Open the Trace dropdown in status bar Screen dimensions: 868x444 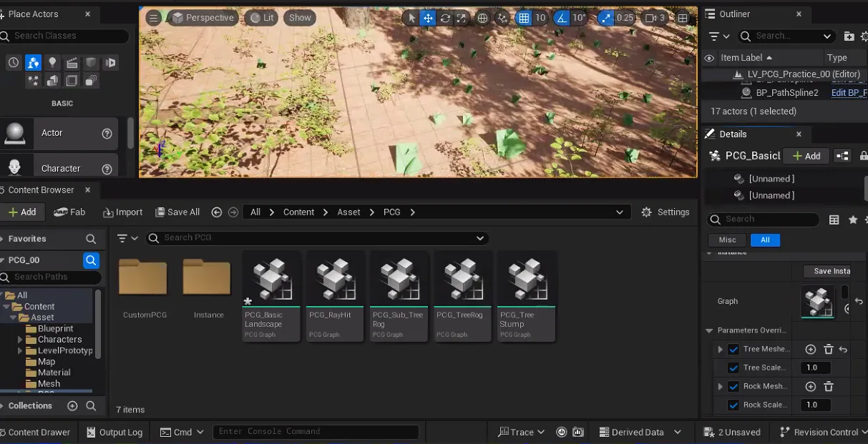(x=522, y=432)
